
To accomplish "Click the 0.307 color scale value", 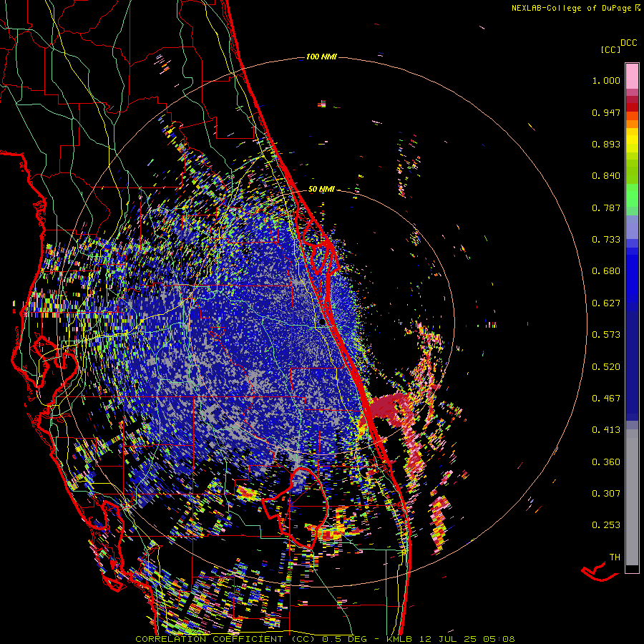I will click(606, 493).
